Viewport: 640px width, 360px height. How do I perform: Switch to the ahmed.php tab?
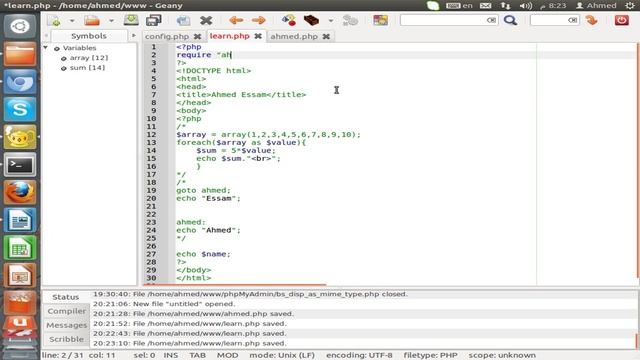click(294, 36)
